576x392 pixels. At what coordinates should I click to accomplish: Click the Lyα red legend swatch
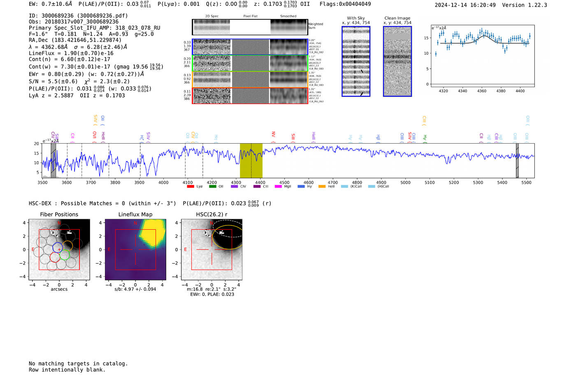pyautogui.click(x=190, y=186)
